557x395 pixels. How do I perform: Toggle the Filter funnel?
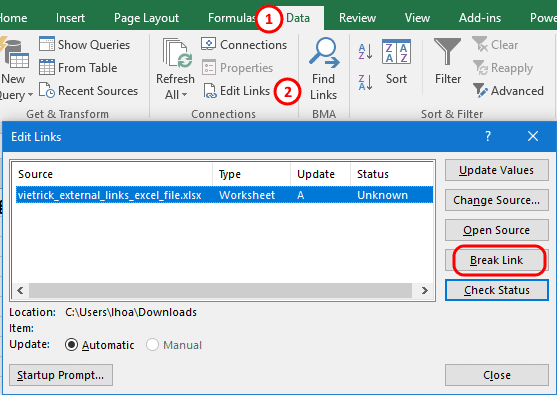point(447,52)
